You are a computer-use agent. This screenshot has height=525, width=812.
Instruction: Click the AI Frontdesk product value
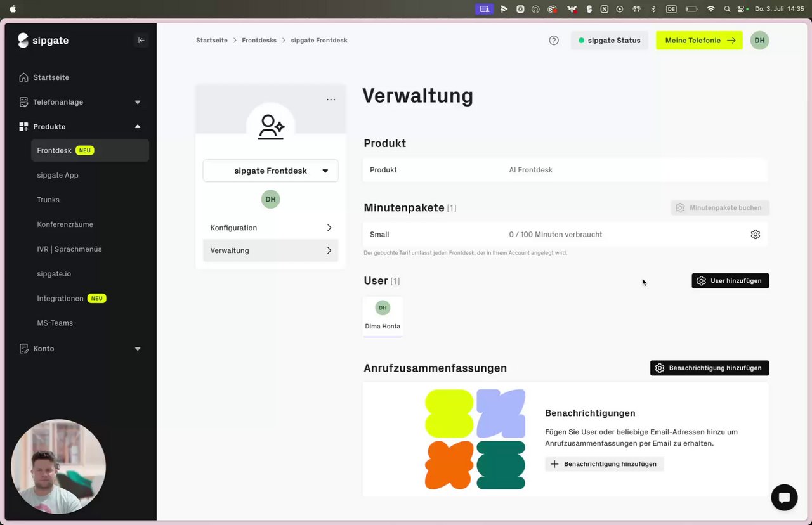tap(530, 170)
